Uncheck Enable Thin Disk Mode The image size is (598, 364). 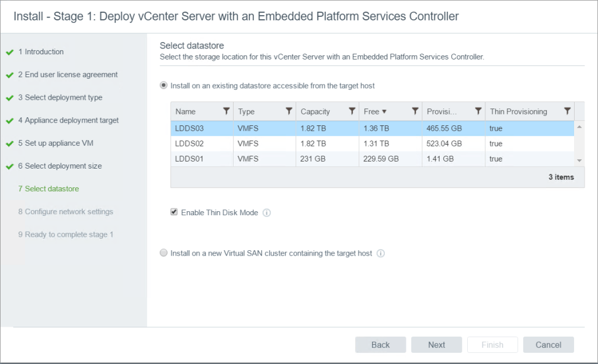(173, 212)
